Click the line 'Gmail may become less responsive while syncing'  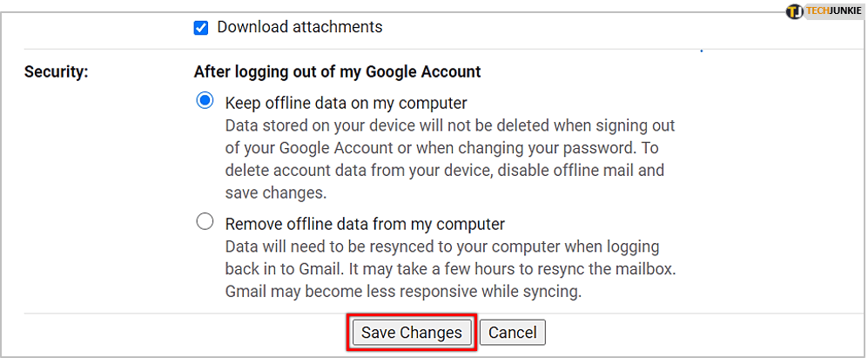coord(403,291)
